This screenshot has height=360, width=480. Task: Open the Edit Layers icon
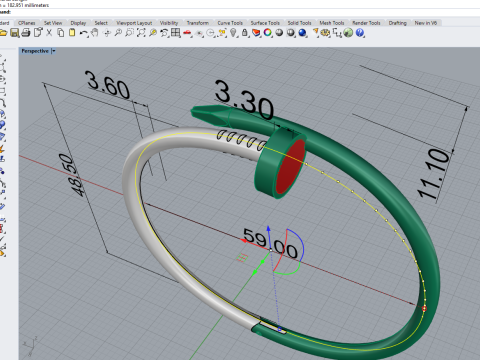coord(256,33)
